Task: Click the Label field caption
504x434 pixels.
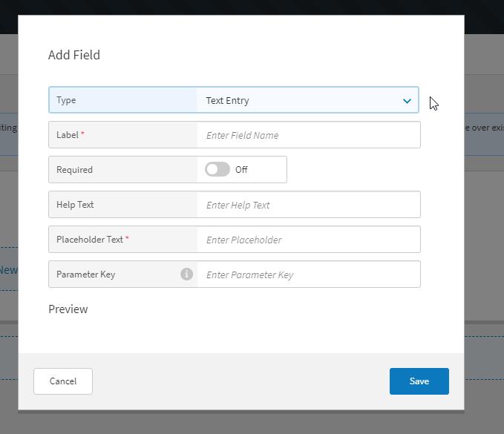Action: click(x=68, y=136)
